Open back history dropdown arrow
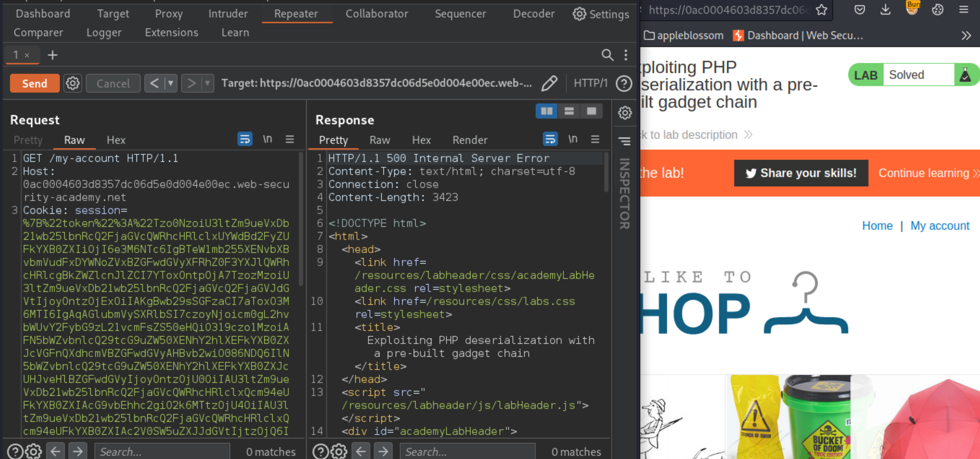The width and height of the screenshot is (980, 459). pyautogui.click(x=171, y=83)
